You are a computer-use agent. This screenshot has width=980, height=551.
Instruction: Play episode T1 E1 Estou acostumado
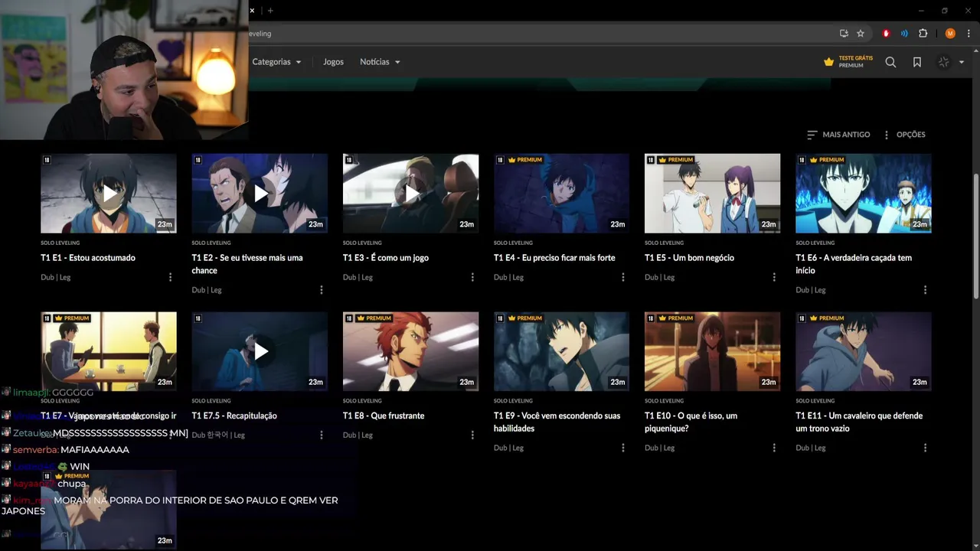pyautogui.click(x=109, y=194)
